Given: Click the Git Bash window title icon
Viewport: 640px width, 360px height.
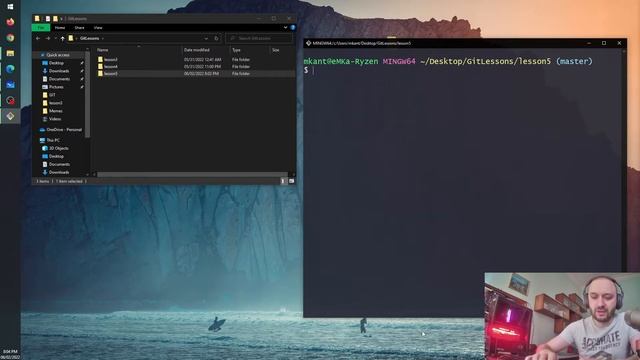Looking at the screenshot, I should click(x=308, y=43).
